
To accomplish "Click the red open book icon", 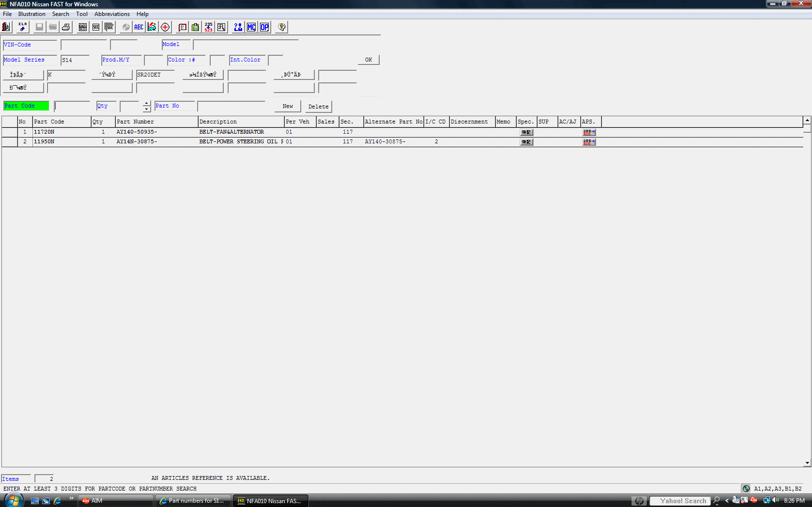I will [x=183, y=27].
